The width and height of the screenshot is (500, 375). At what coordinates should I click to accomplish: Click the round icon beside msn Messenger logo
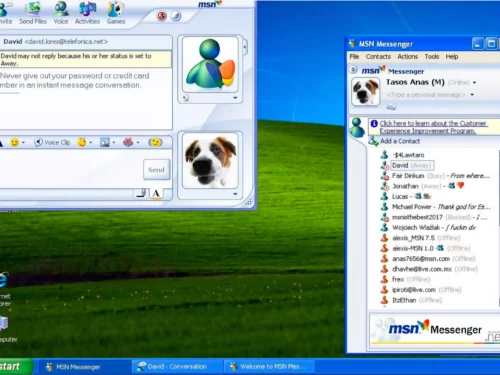coord(353,70)
